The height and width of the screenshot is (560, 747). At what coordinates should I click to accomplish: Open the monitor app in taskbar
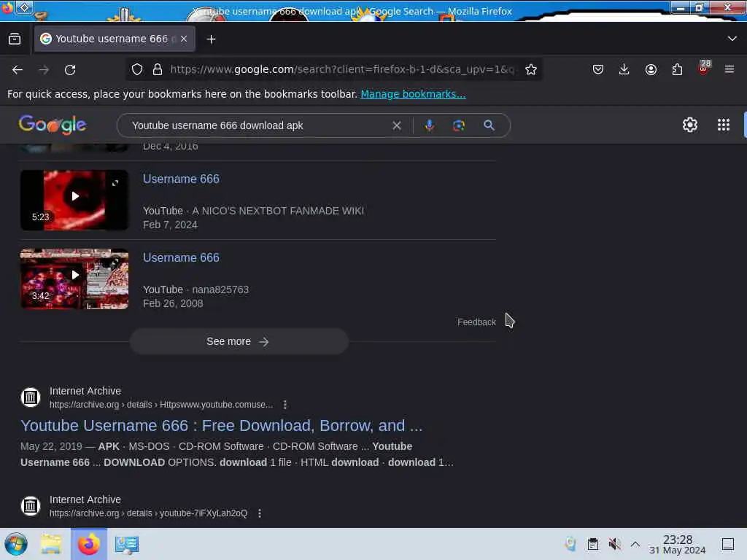pyautogui.click(x=127, y=545)
